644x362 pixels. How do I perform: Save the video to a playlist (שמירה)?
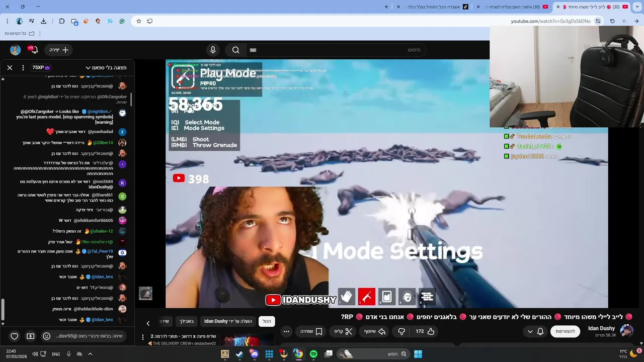click(x=311, y=331)
